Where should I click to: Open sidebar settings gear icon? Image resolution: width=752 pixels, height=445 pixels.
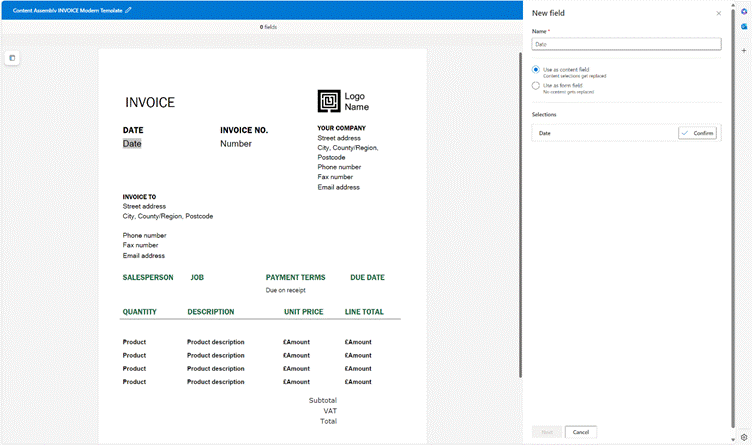[x=744, y=437]
